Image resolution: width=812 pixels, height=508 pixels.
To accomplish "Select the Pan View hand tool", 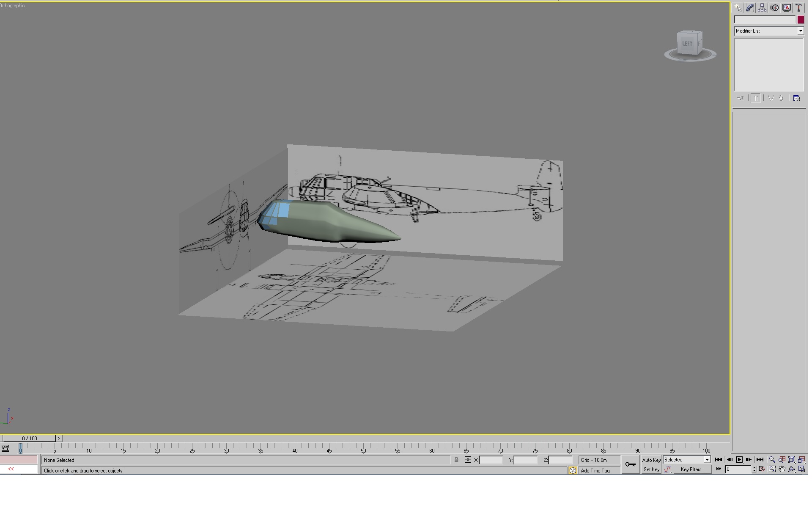I will [x=782, y=469].
